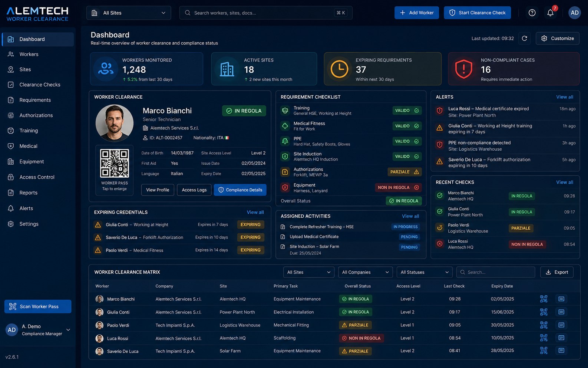Click Marco Bianchi's profile photo

coord(115,123)
